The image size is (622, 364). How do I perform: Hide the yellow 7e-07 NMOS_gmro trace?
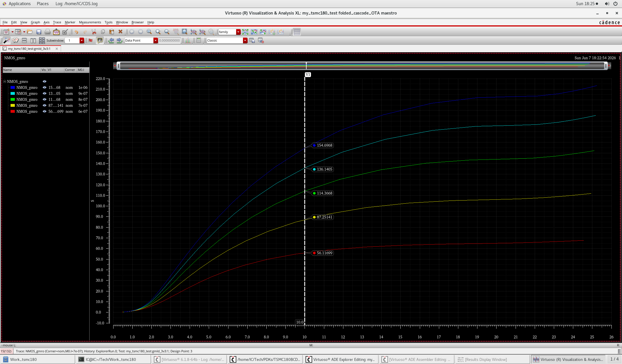(44, 105)
